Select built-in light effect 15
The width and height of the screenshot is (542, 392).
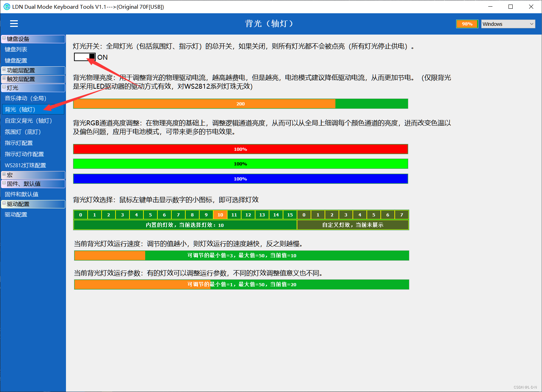tap(290, 215)
